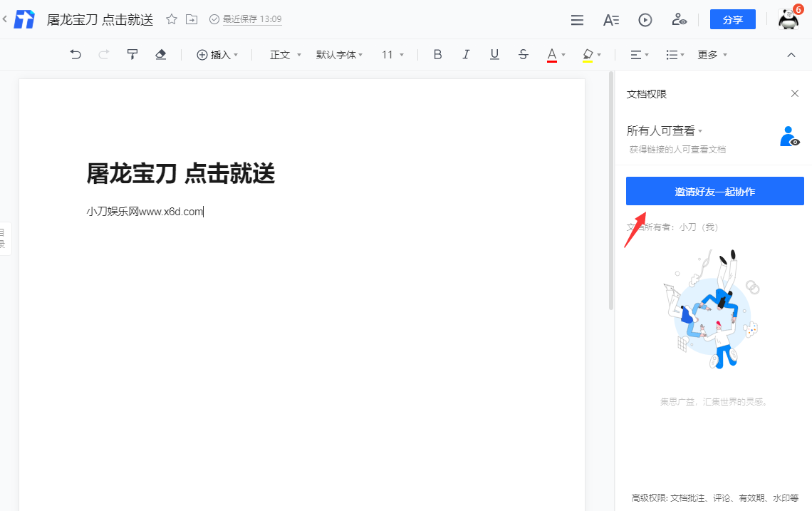Click the viewer permissions person icon
The height and width of the screenshot is (511, 812).
pyautogui.click(x=679, y=20)
